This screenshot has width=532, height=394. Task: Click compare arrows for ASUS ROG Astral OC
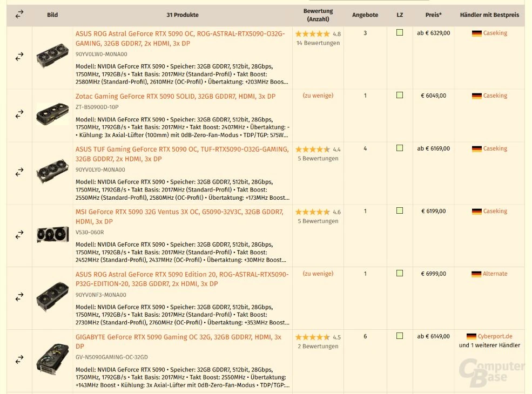[19, 56]
